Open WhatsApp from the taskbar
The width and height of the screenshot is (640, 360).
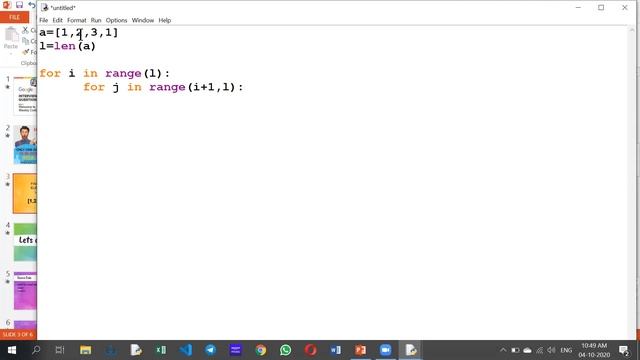[x=285, y=350]
